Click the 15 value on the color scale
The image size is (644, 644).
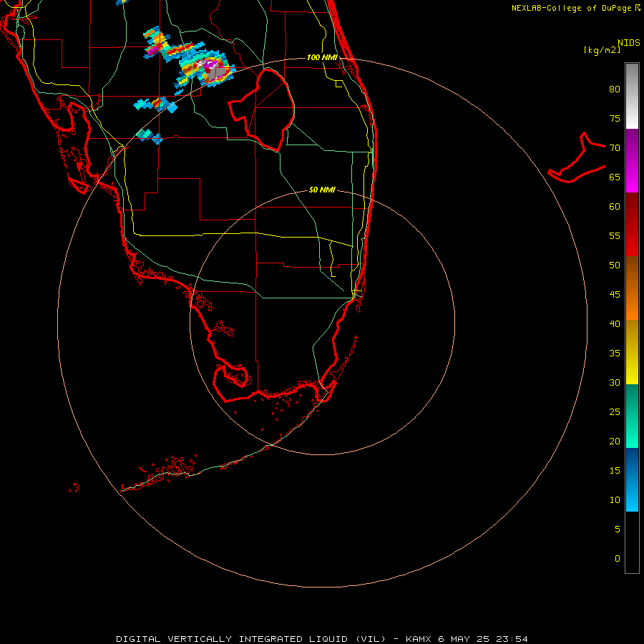click(x=615, y=471)
